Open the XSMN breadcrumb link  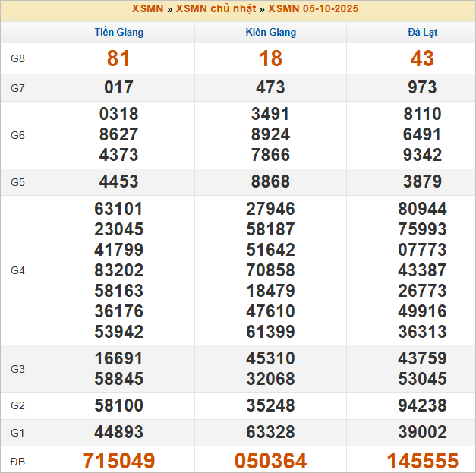click(148, 9)
